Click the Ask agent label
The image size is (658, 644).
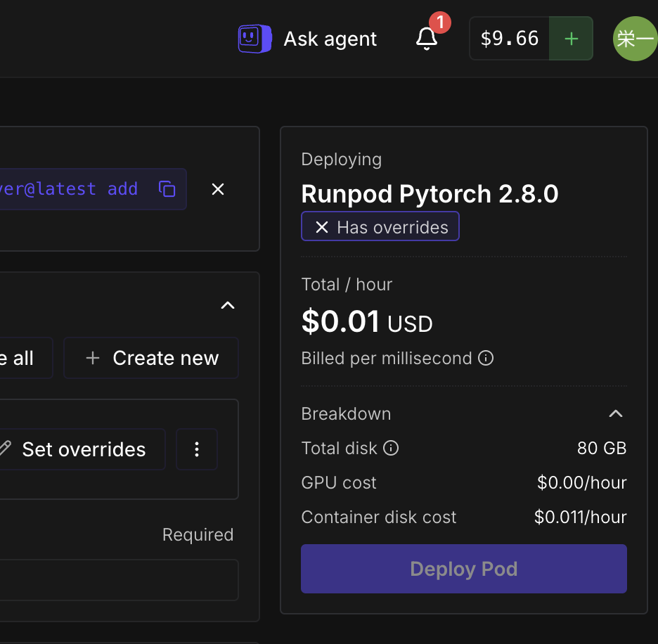point(330,39)
